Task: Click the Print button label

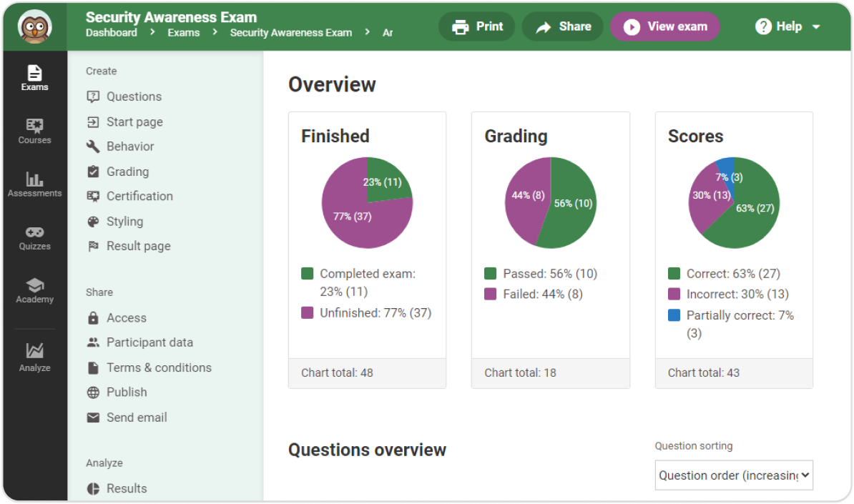Action: pyautogui.click(x=489, y=26)
